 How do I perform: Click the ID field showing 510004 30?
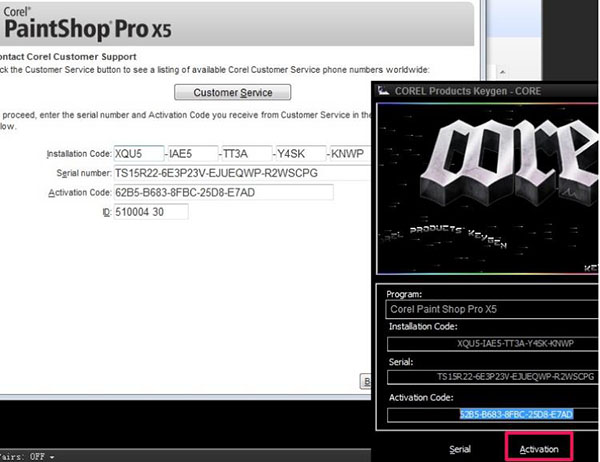click(151, 212)
